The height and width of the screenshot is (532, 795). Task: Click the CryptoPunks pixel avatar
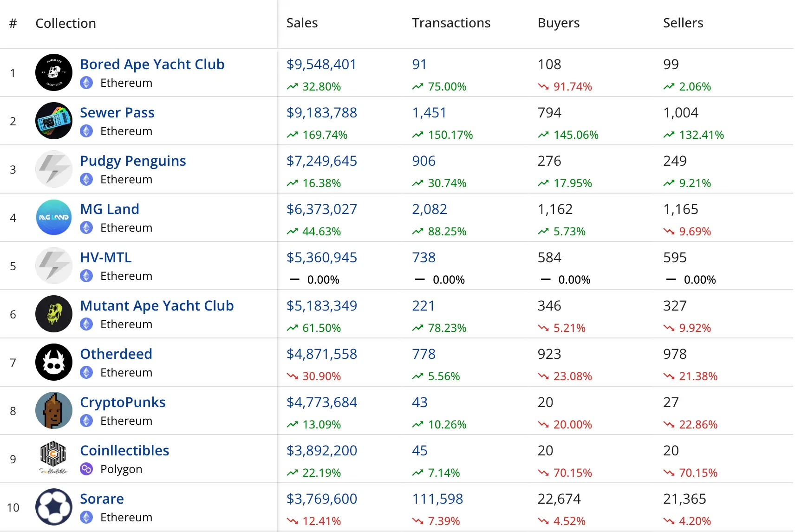click(54, 410)
